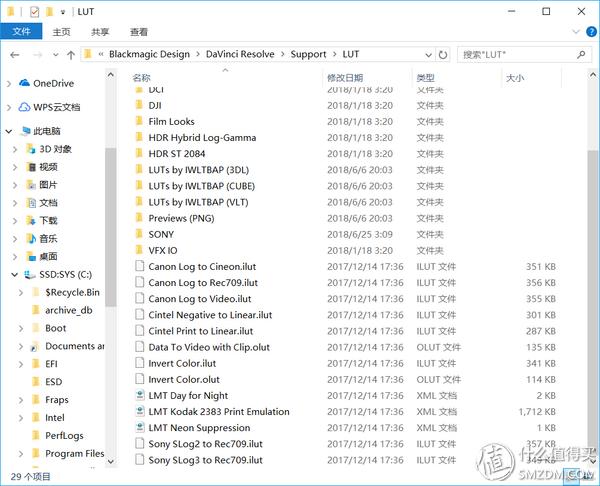Viewport: 600px width, 486px height.
Task: Sort files by 修改日期 column header
Action: pos(346,77)
